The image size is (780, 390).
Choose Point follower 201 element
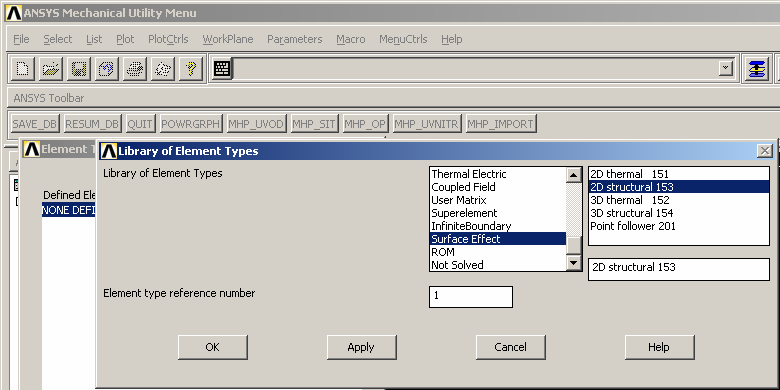pos(679,226)
